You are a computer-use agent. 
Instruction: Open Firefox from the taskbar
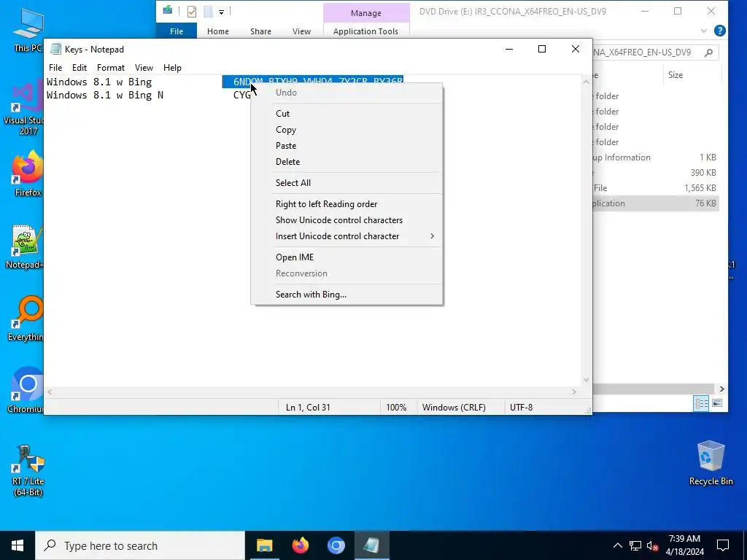300,545
